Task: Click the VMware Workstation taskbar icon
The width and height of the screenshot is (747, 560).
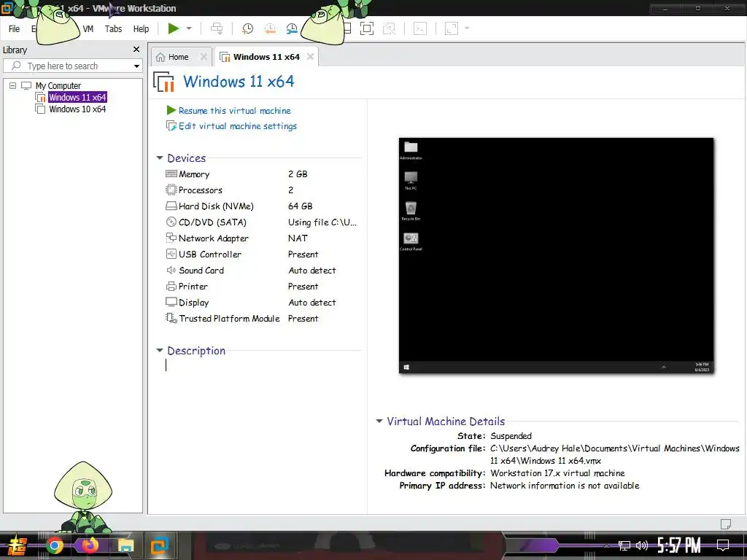Action: coord(160,545)
